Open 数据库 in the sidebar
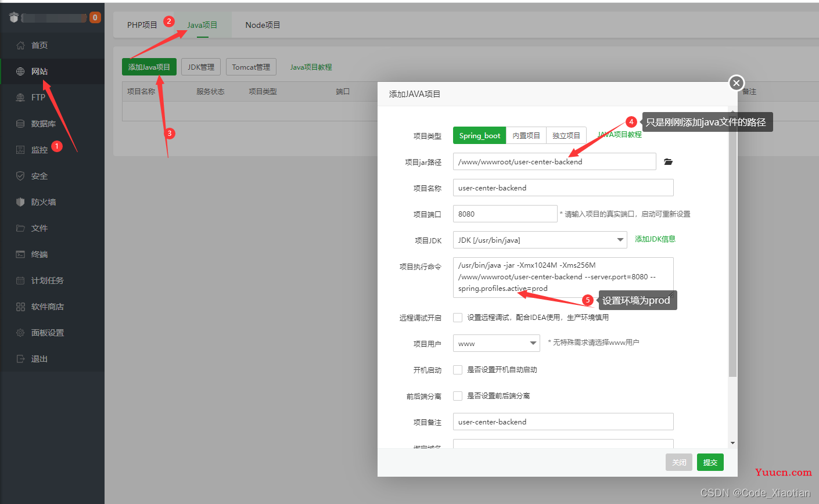Image resolution: width=819 pixels, height=504 pixels. pos(52,124)
